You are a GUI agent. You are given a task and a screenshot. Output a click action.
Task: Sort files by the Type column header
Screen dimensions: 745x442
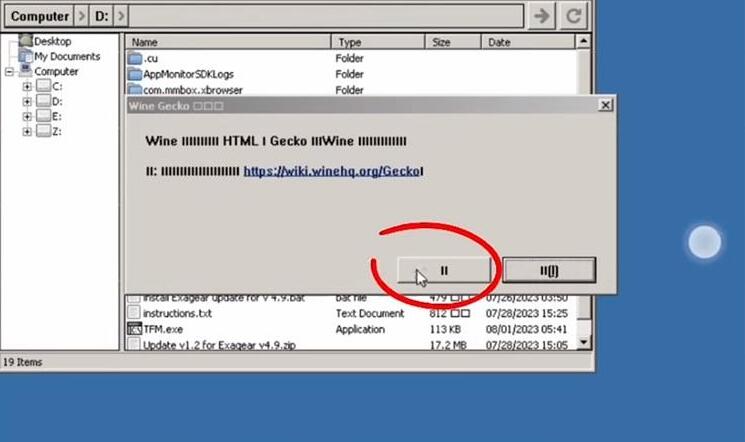pyautogui.click(x=379, y=42)
